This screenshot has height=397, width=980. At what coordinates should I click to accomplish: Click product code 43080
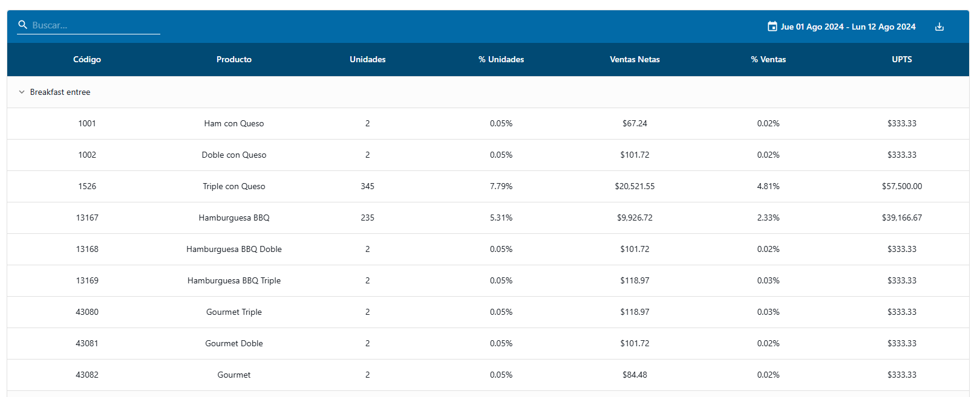click(x=87, y=312)
